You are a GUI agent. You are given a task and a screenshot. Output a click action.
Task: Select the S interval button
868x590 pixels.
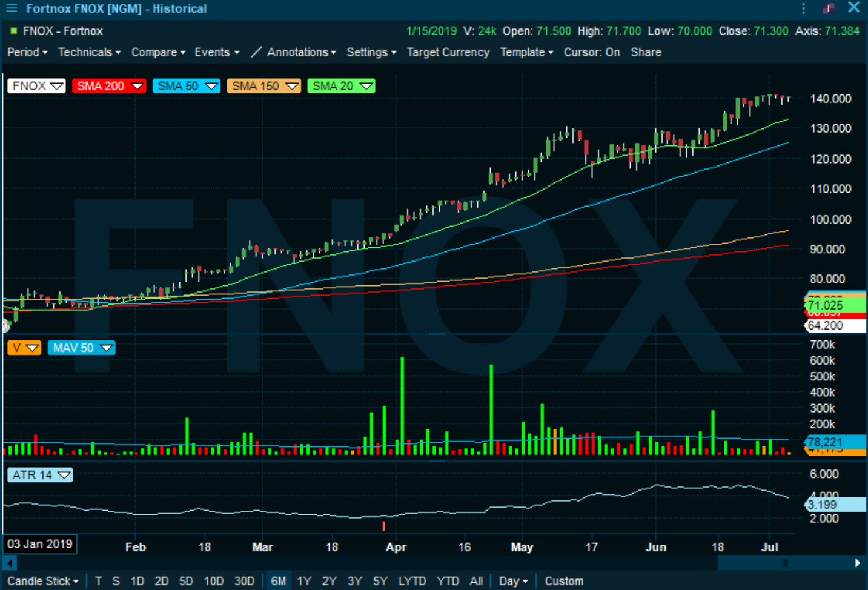pyautogui.click(x=116, y=581)
